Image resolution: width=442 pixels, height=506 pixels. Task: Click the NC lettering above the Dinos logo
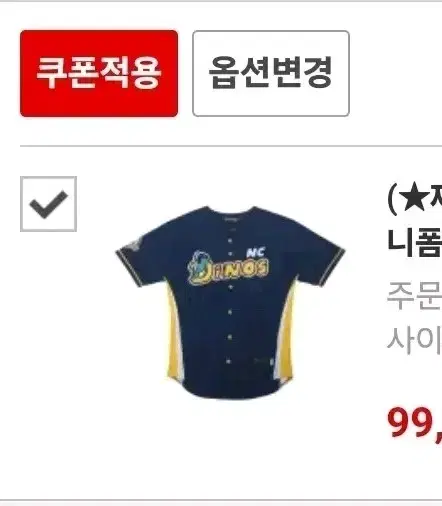[x=256, y=252]
